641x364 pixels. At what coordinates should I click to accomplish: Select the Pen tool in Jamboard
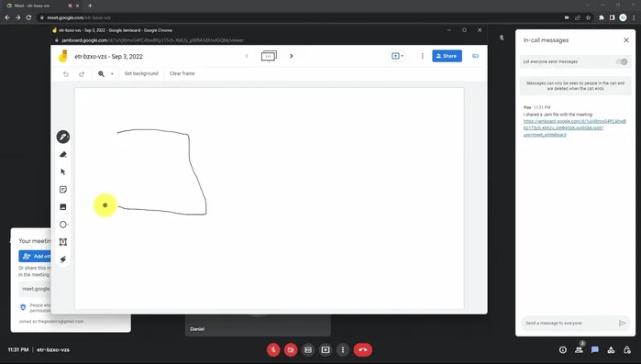pyautogui.click(x=63, y=137)
